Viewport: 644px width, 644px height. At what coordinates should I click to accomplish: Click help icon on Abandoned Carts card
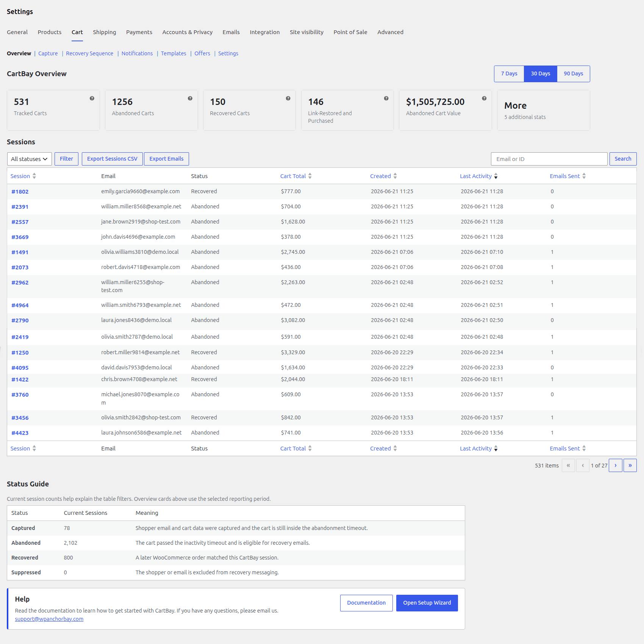point(190,98)
